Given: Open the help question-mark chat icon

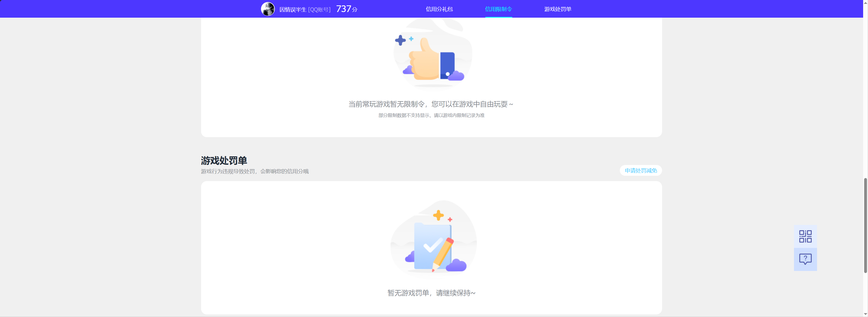Looking at the screenshot, I should click(805, 259).
